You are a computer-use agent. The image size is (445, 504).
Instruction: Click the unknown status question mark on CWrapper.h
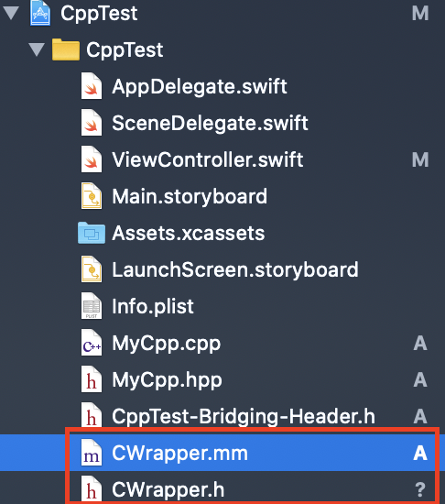pyautogui.click(x=420, y=490)
